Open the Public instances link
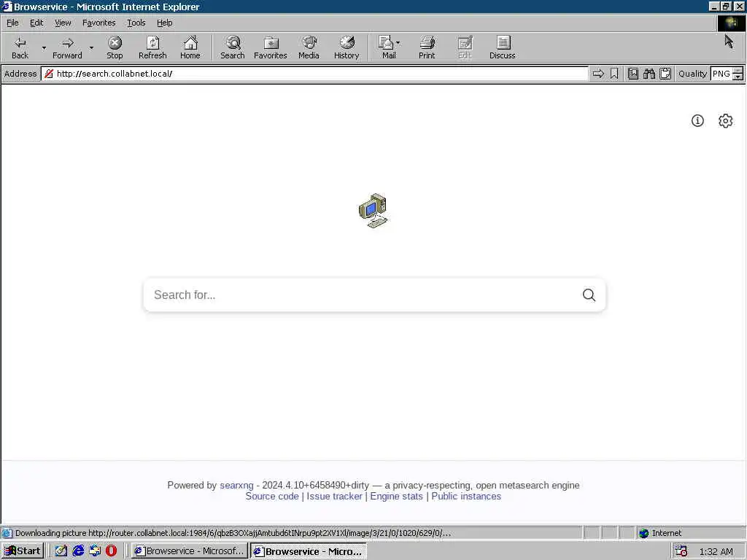 [x=466, y=496]
